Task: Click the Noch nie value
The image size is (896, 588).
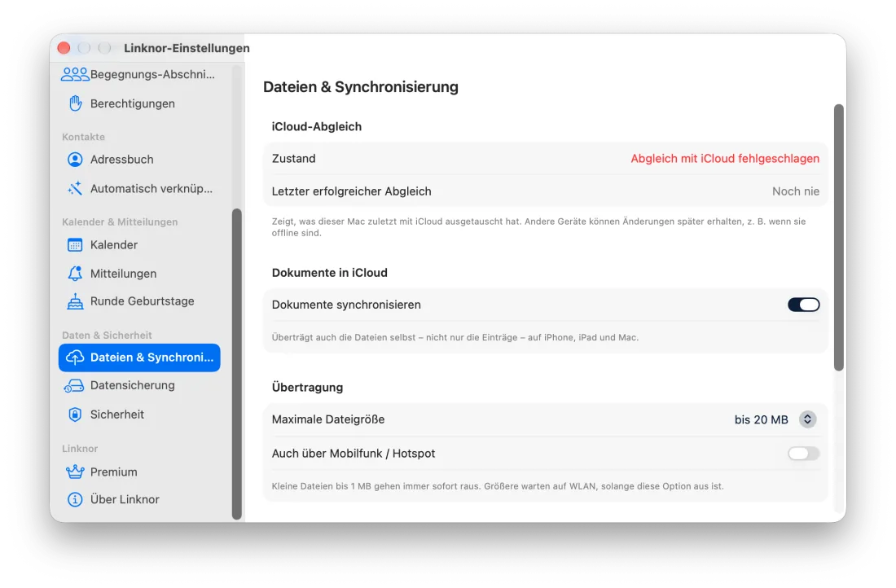Action: coord(796,191)
